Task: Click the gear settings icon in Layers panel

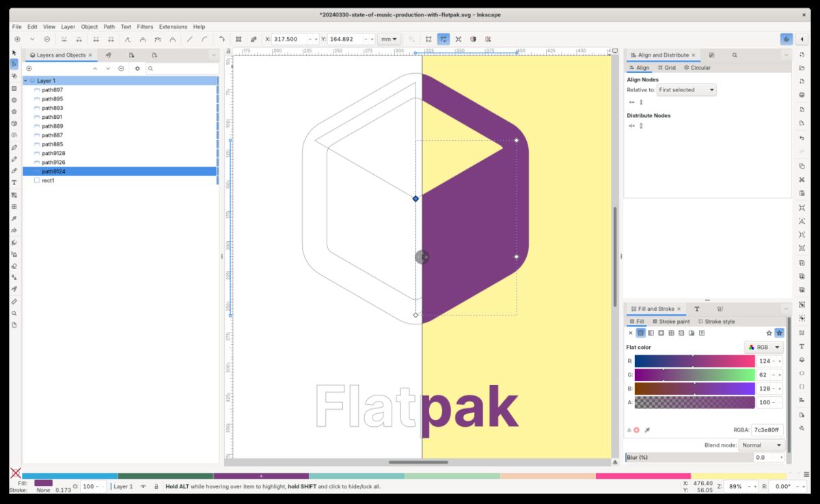Action: tap(137, 68)
